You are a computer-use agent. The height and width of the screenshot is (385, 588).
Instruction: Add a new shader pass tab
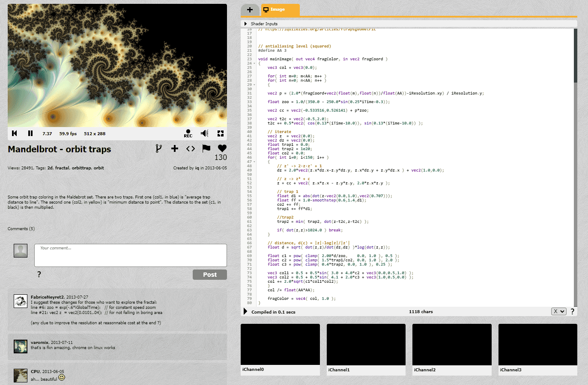point(250,10)
